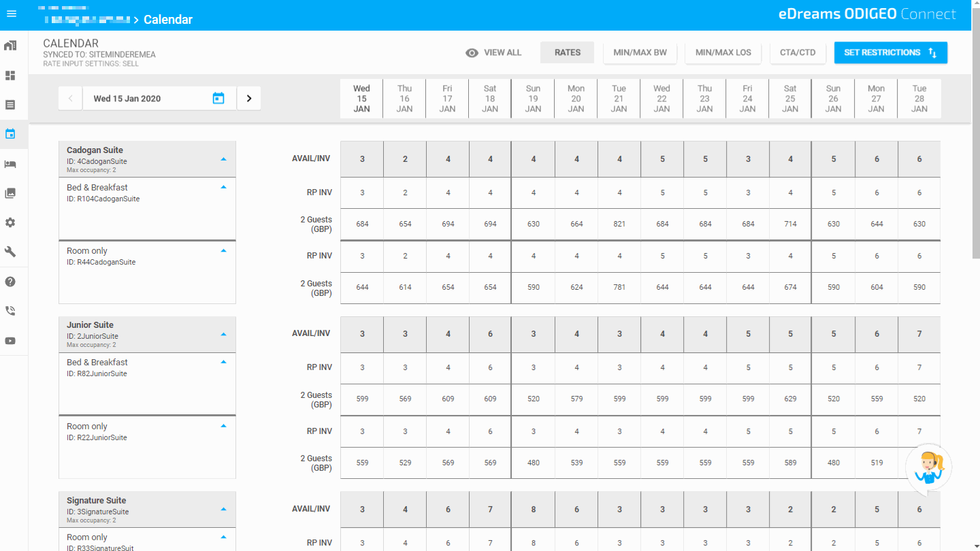The image size is (980, 551).
Task: Open the settings gear in sidebar
Action: pos(10,222)
